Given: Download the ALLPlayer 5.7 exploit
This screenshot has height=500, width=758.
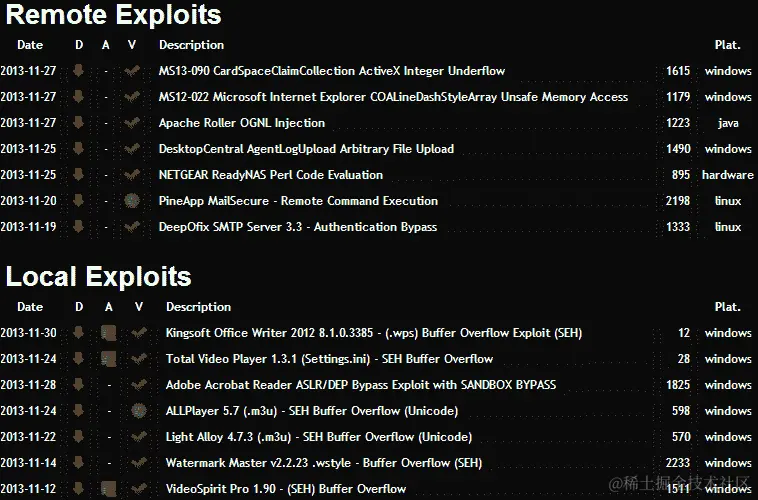Looking at the screenshot, I should [78, 411].
